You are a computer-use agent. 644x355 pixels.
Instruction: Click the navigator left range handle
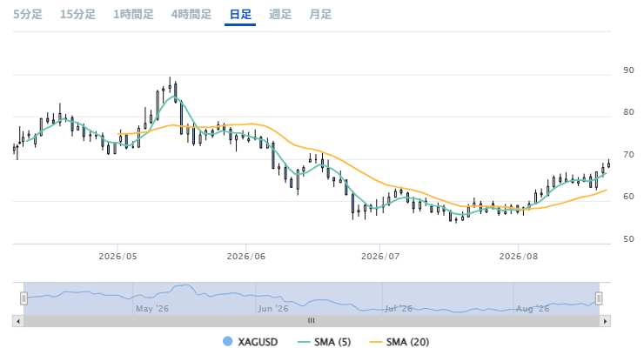click(23, 298)
